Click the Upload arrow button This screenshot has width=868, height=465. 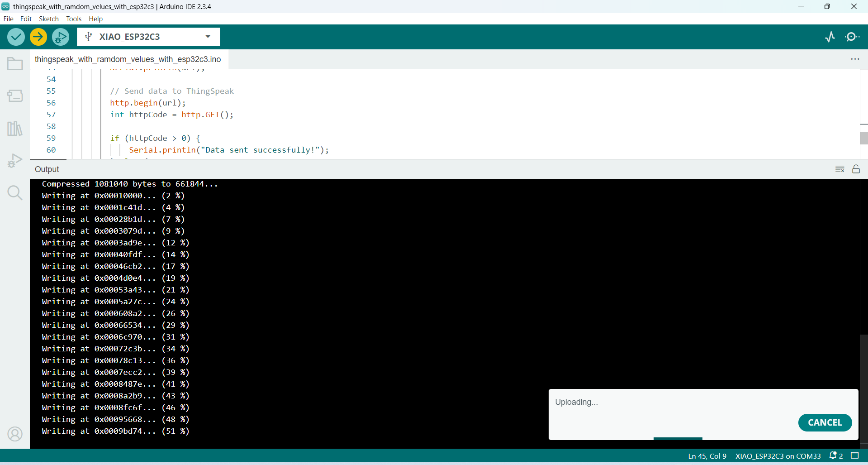pyautogui.click(x=38, y=37)
